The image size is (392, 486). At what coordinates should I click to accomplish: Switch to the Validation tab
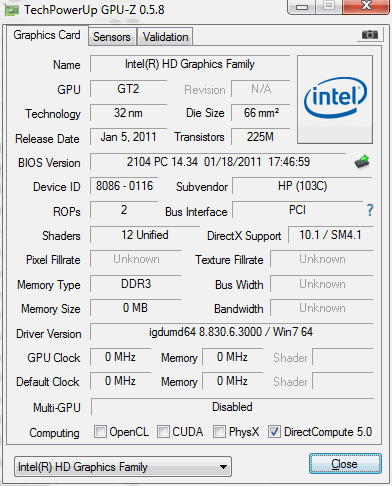pos(165,37)
